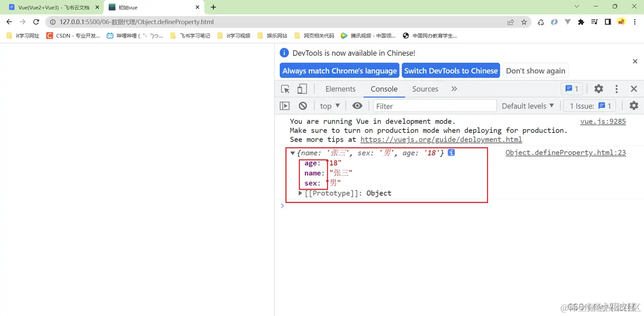Show console sidebar
Viewport: 644px width, 316px height.
click(285, 106)
